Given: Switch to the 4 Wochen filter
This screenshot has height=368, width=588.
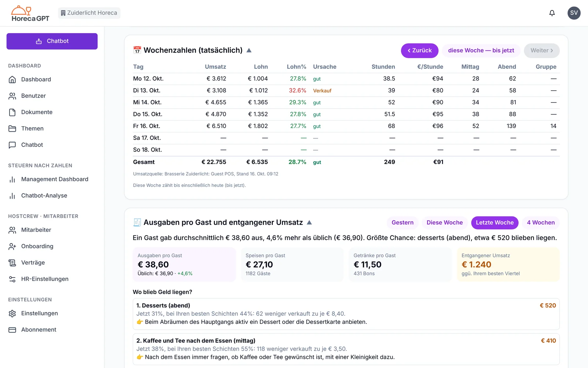Looking at the screenshot, I should (541, 223).
